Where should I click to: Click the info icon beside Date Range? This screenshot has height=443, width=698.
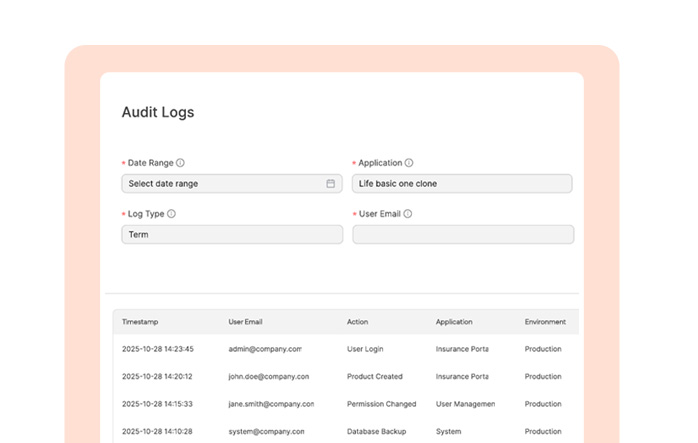[x=180, y=163]
